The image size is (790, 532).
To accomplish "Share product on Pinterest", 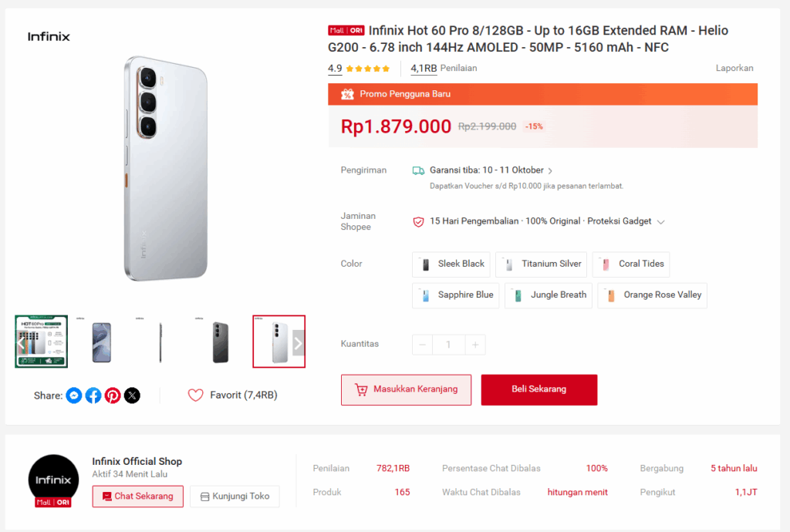I will tap(113, 396).
